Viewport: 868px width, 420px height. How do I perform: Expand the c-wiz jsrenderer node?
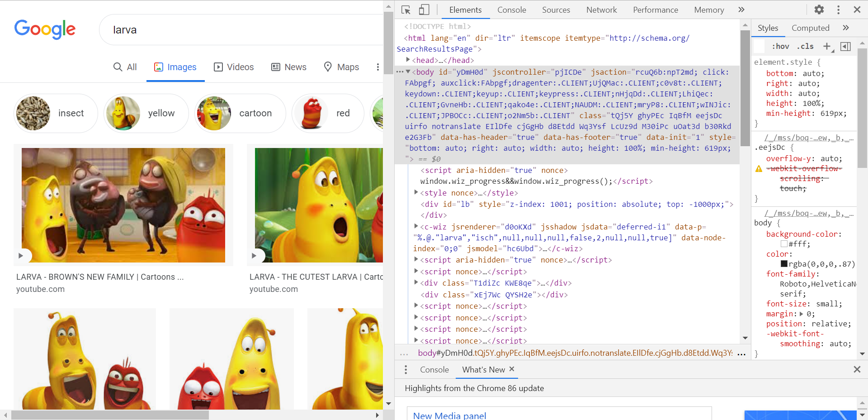point(416,226)
